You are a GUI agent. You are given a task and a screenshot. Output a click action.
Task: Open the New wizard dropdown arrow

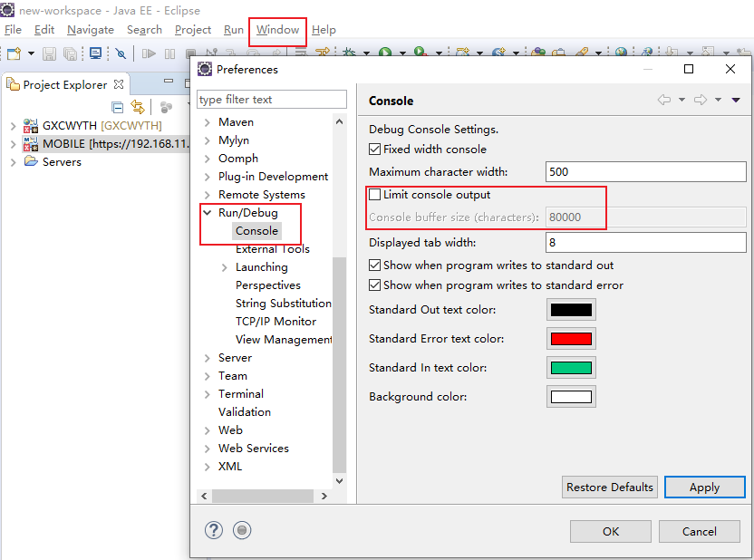coord(31,53)
